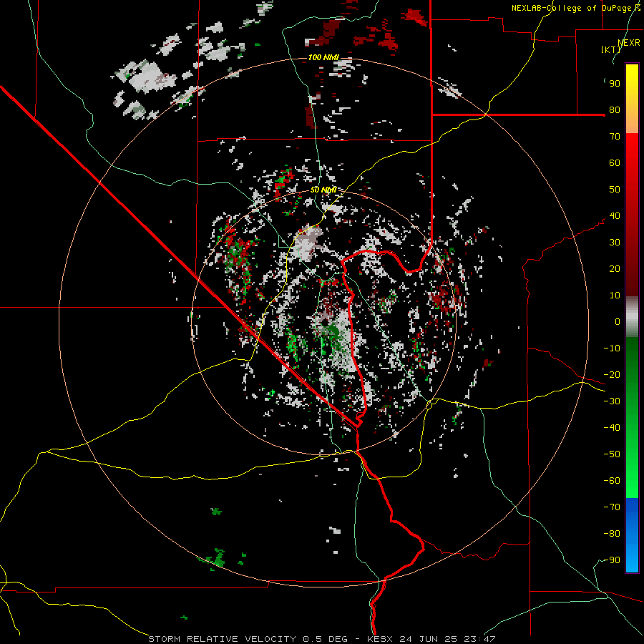Select the 0 value on the velocity scale
This screenshot has height=644, width=644.
pyautogui.click(x=618, y=322)
